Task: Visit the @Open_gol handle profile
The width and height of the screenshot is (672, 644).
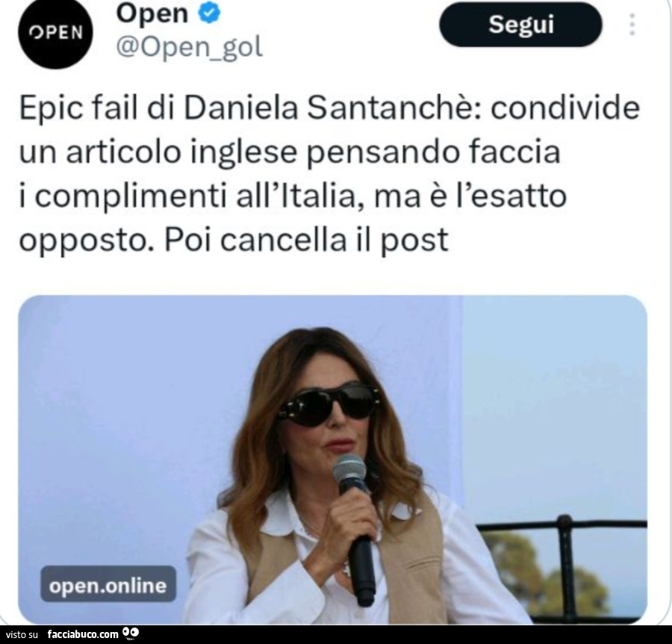Action: (x=189, y=47)
